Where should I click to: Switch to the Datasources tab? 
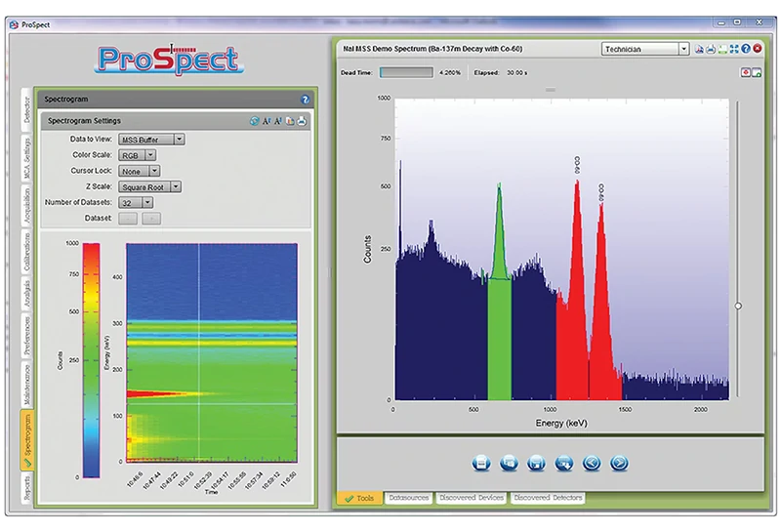click(408, 498)
